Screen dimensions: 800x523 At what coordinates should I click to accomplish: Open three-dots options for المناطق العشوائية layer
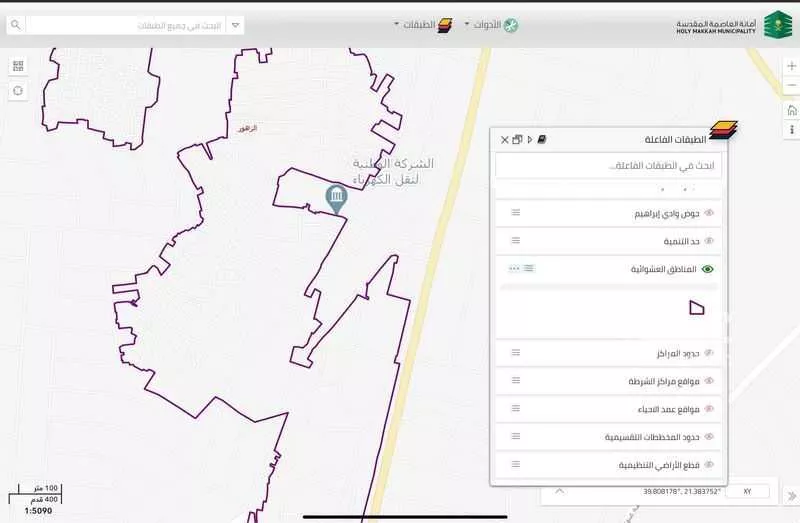pos(514,269)
